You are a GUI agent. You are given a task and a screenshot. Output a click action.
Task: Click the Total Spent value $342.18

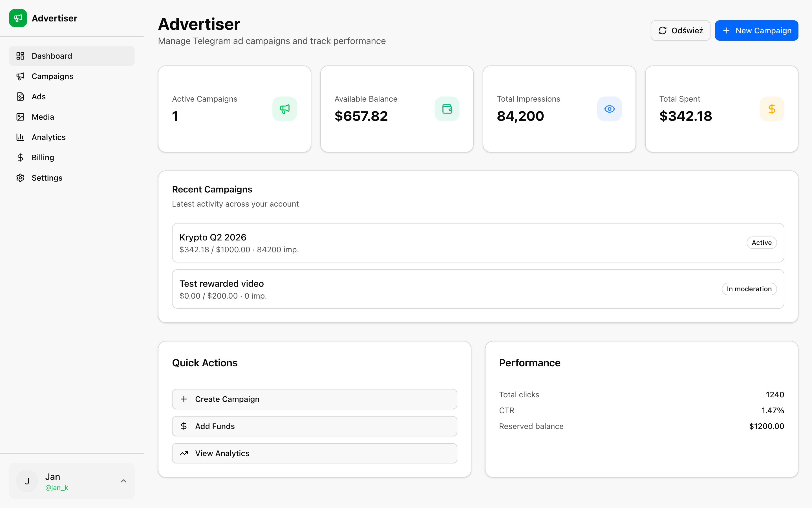(685, 116)
